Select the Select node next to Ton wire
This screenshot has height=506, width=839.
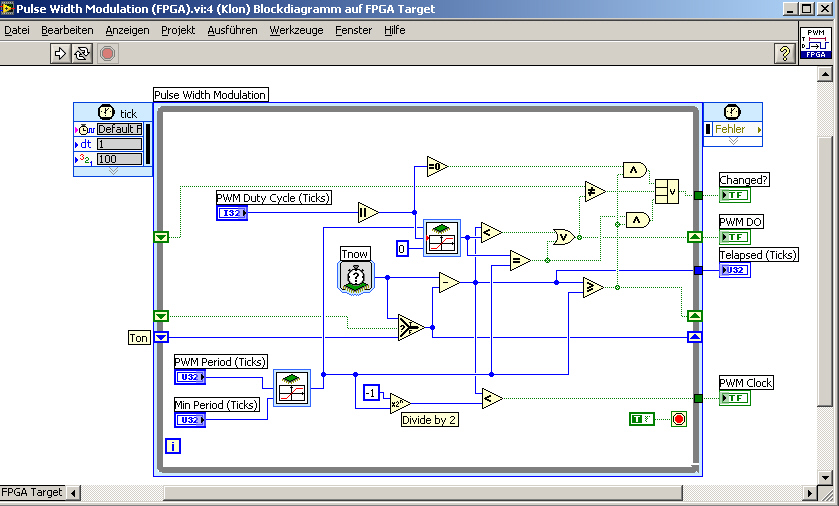(x=411, y=327)
